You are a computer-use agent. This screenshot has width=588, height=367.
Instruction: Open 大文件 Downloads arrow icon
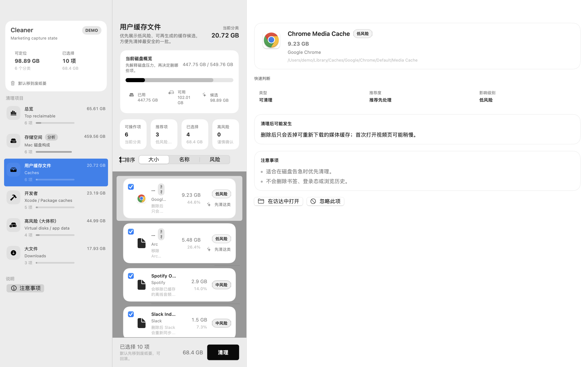click(x=13, y=253)
